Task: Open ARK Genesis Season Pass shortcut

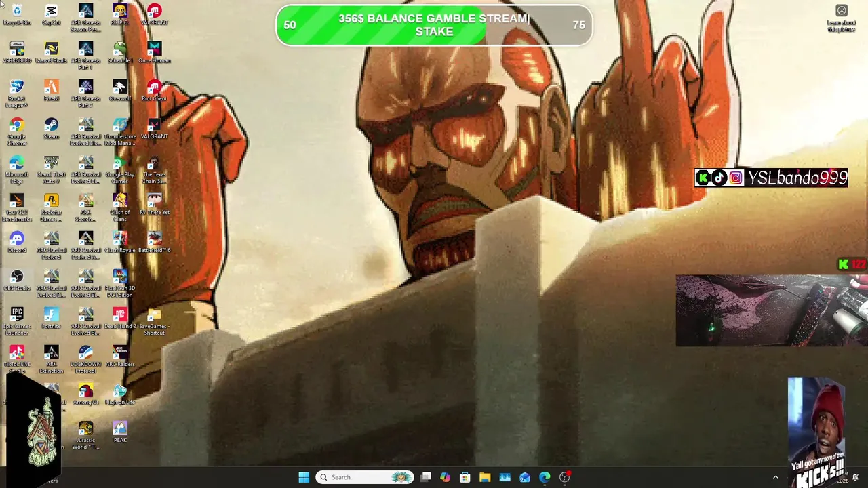Action: coord(85,18)
